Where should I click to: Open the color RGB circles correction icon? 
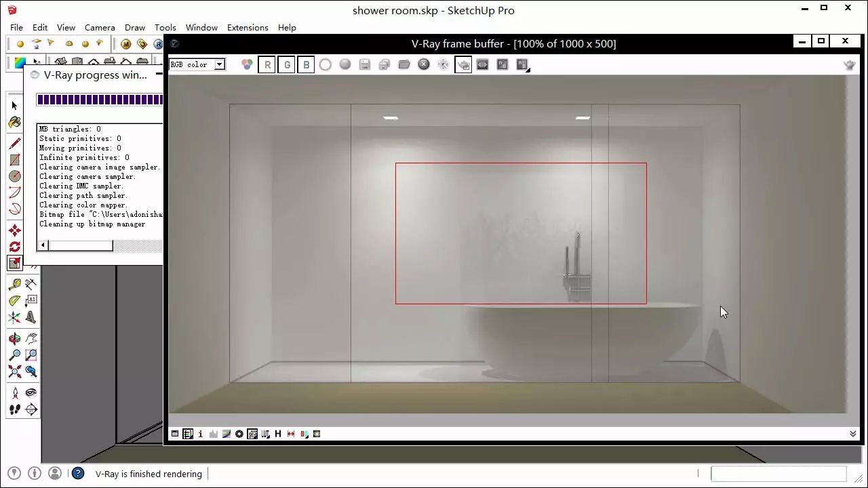247,64
